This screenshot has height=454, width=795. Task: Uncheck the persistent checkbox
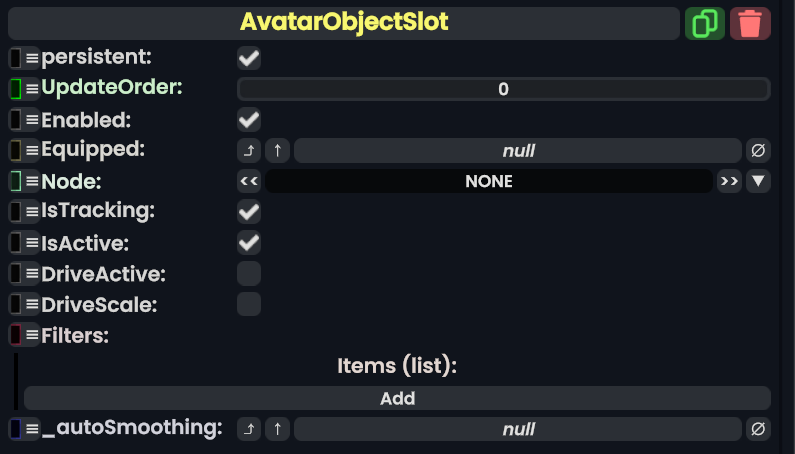pos(249,58)
